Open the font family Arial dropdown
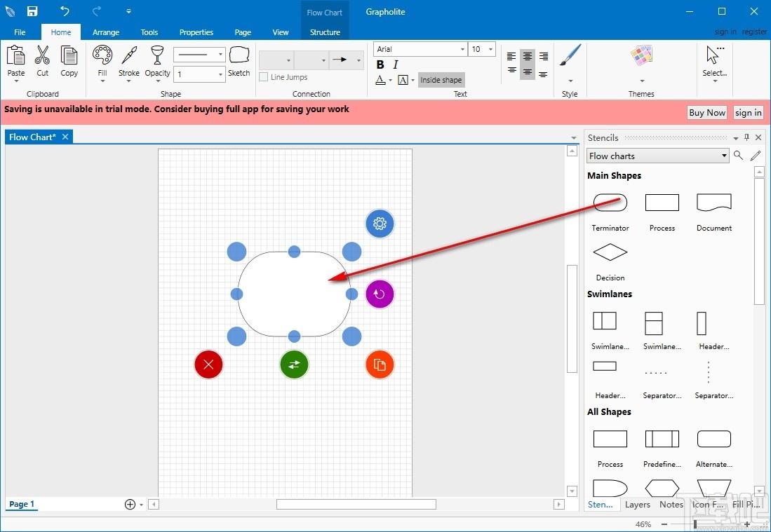Screen dimensions: 771x532 pos(462,49)
